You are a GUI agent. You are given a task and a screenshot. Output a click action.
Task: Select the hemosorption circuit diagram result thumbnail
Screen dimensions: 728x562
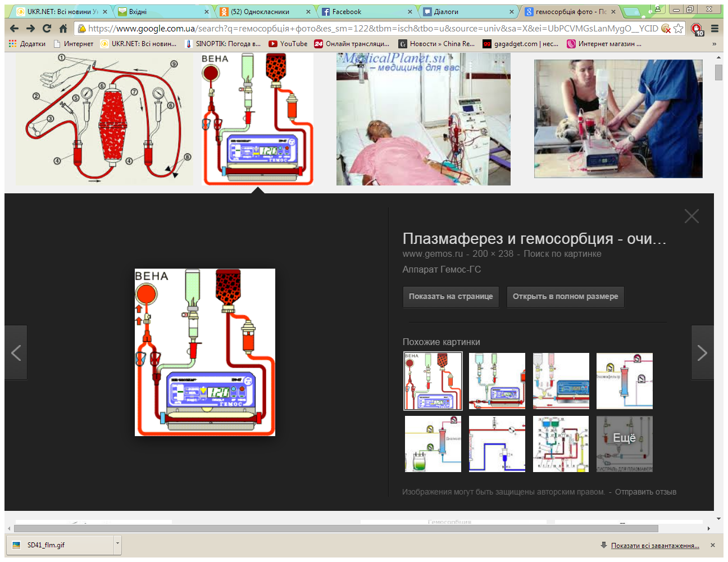point(104,119)
